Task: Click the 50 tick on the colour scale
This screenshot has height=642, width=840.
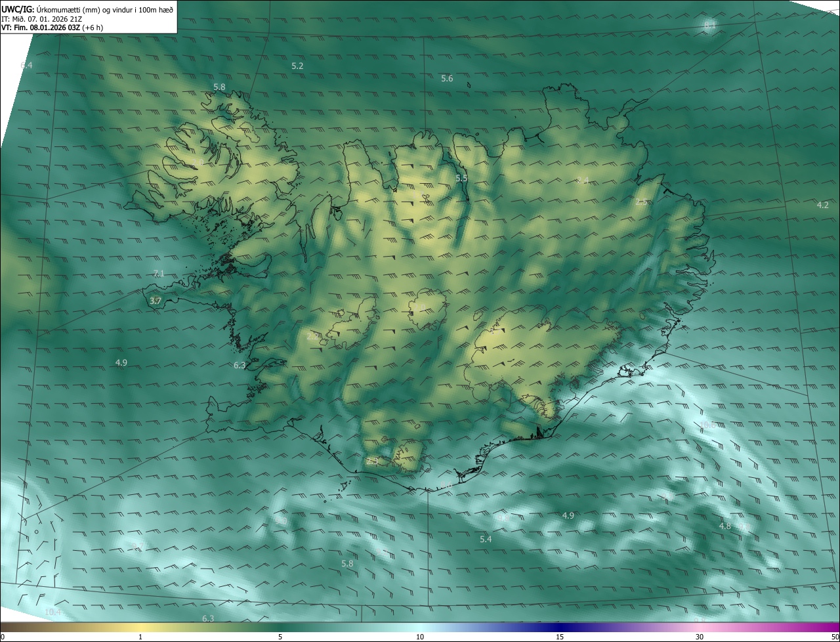Action: click(x=835, y=637)
